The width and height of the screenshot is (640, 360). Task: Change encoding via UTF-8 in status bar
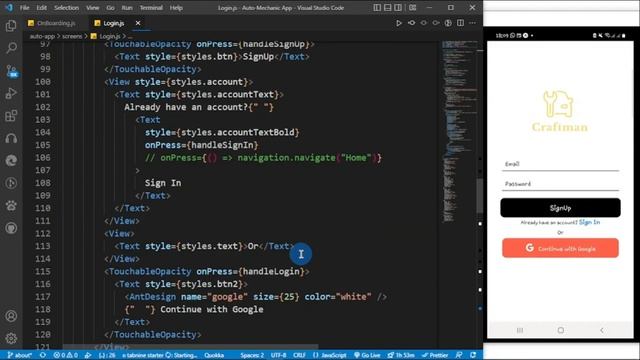[278, 355]
